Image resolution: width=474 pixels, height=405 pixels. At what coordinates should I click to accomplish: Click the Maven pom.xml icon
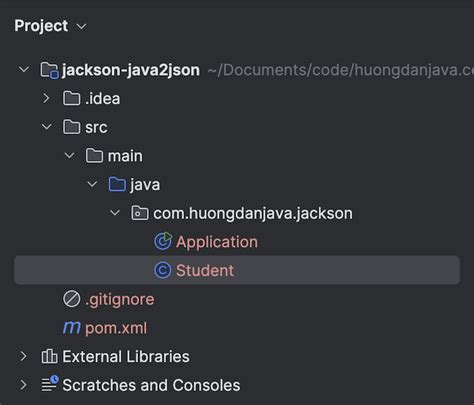coord(72,328)
